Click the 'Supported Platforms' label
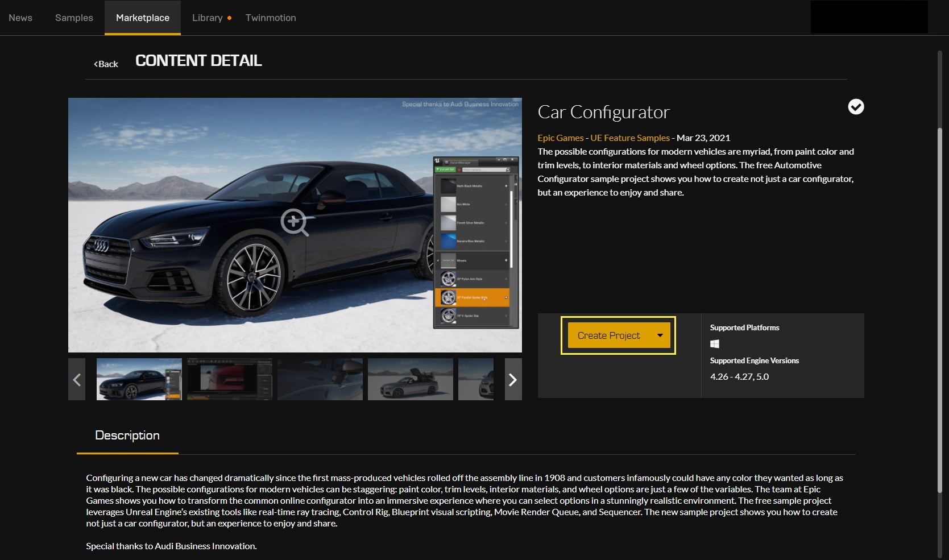Image resolution: width=949 pixels, height=560 pixels. point(744,327)
